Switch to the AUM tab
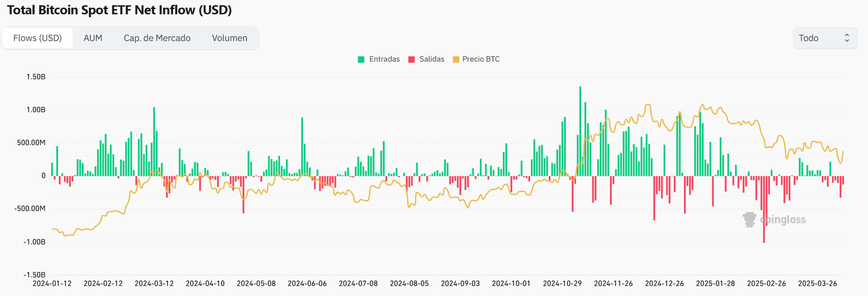This screenshot has height=296, width=868. click(x=93, y=38)
